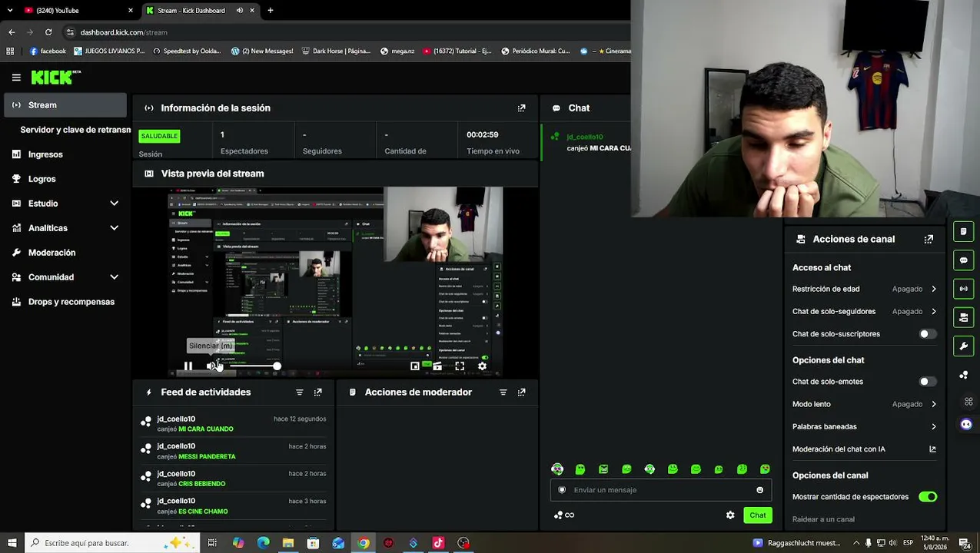980x553 pixels.
Task: Open Drops y recompensas page
Action: coord(65,302)
